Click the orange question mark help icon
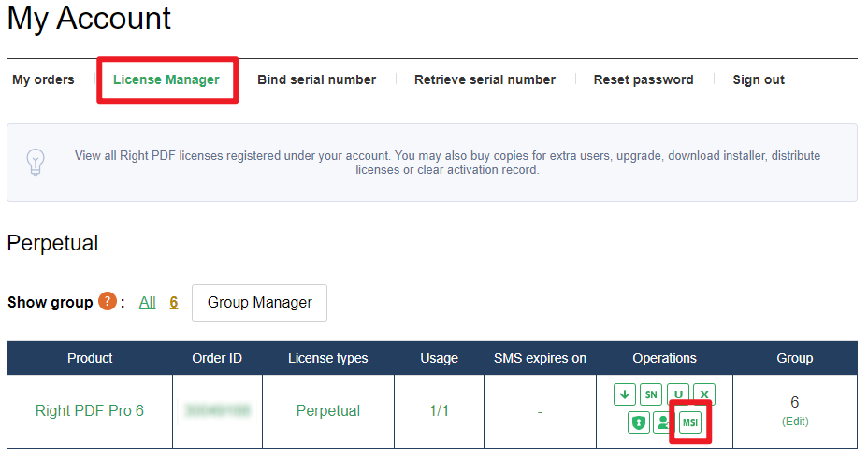Image resolution: width=868 pixels, height=458 pixels. coord(108,302)
